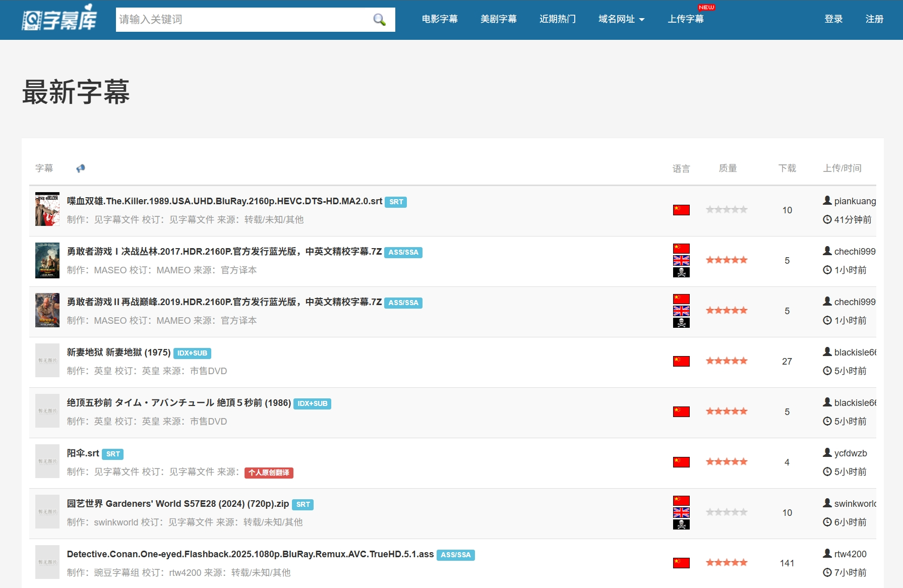The width and height of the screenshot is (903, 588).
Task: Click the 个人原创翻译 red tag
Action: 269,473
